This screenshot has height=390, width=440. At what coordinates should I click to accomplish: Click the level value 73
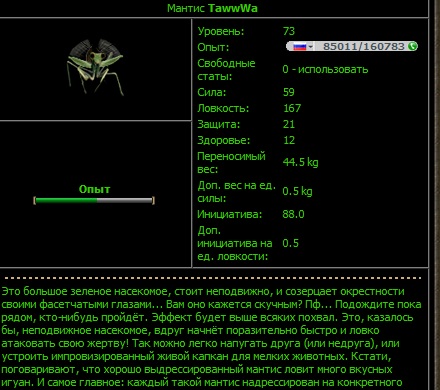coord(289,31)
